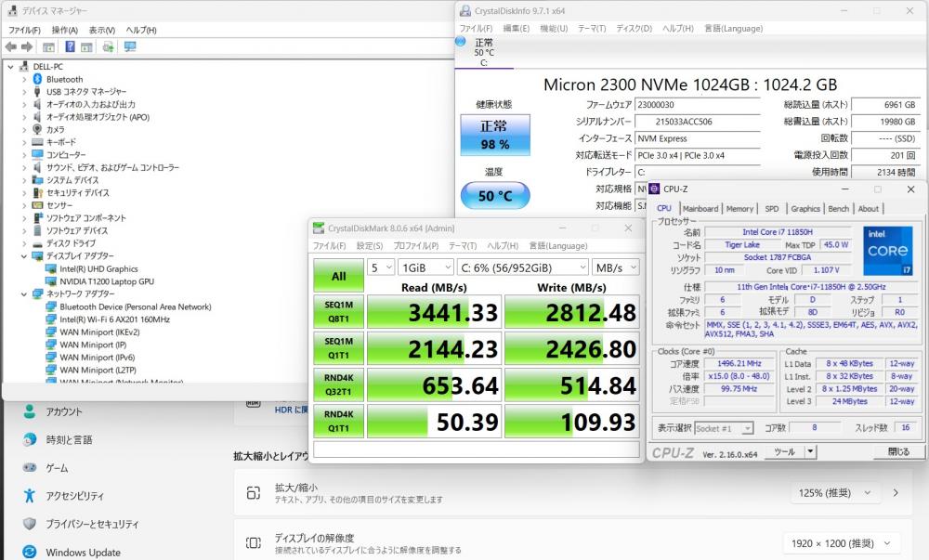The image size is (929, 560).
Task: Open アカウント in Settings sidebar
Action: (64, 411)
